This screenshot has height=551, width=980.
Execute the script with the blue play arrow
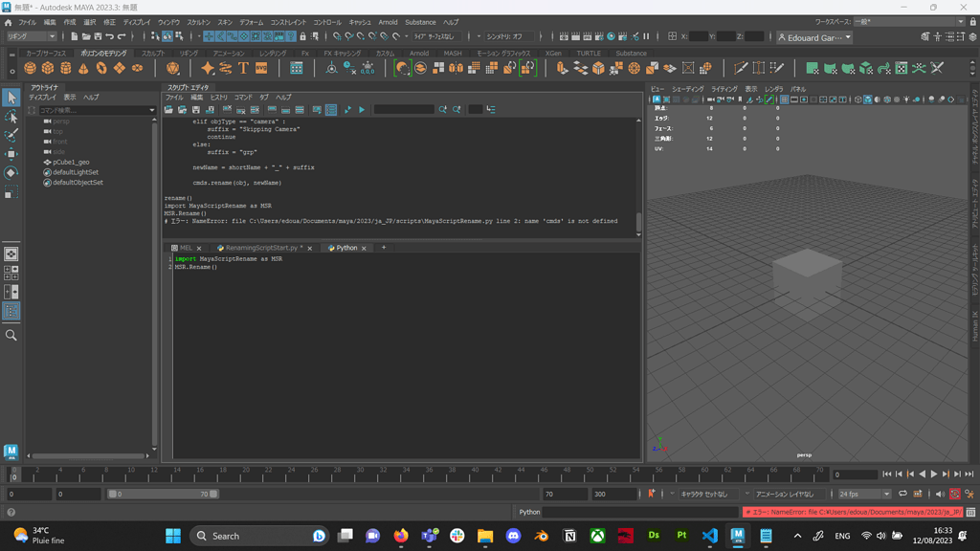[x=362, y=109]
